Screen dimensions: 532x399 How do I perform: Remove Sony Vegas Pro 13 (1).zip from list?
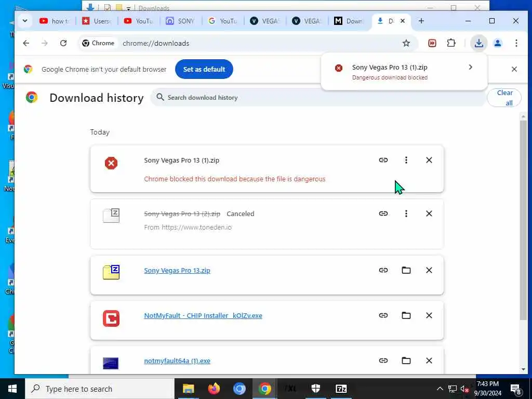429,160
